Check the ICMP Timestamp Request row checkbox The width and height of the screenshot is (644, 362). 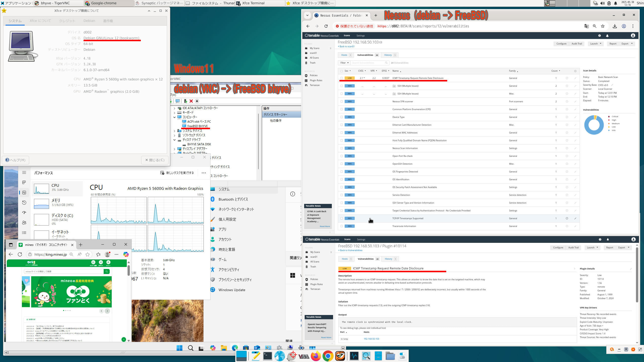pyautogui.click(x=341, y=78)
